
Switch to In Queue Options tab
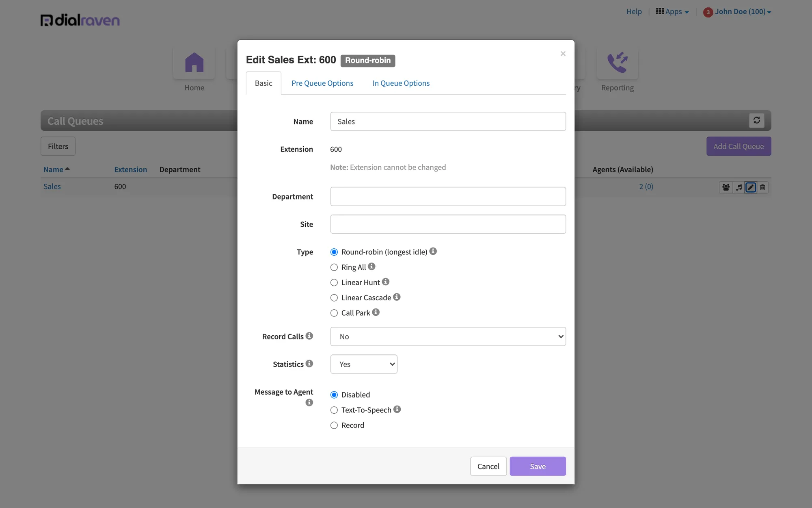(401, 83)
